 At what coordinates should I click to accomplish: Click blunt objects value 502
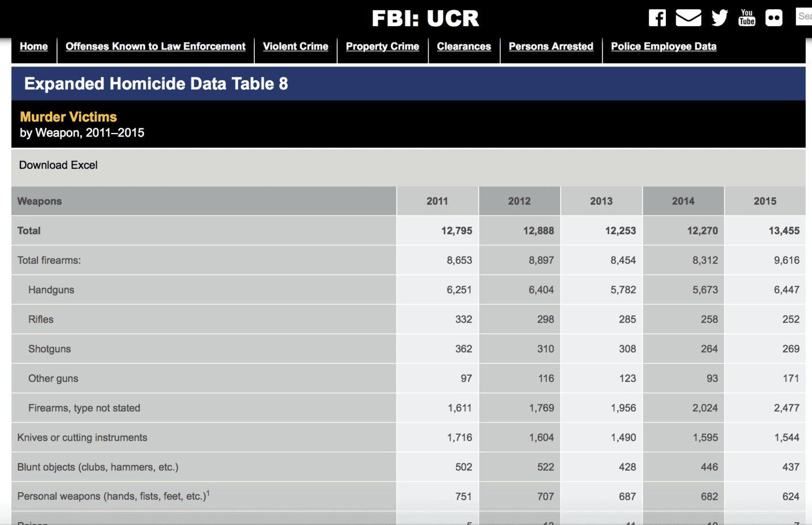[464, 467]
